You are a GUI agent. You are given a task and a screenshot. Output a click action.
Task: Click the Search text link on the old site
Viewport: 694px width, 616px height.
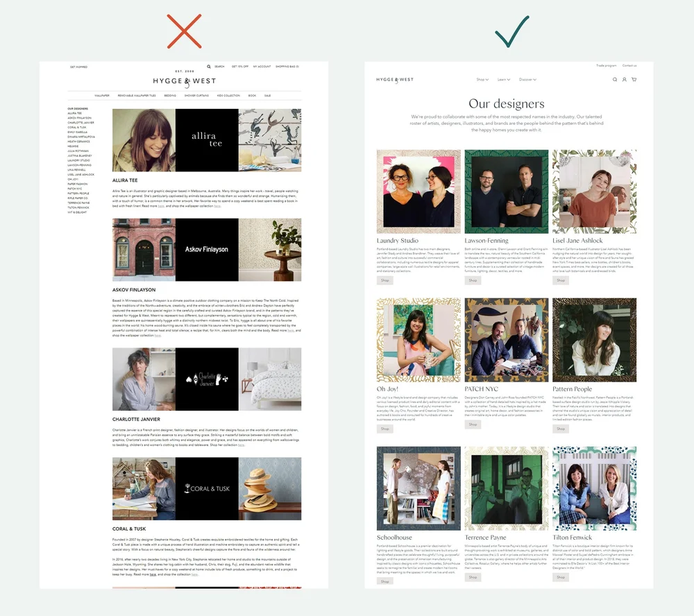point(219,67)
